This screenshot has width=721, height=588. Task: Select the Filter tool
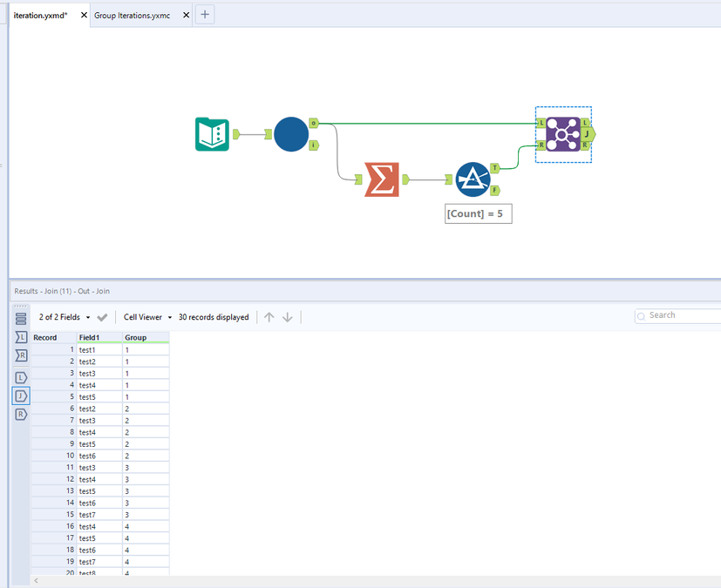click(x=473, y=179)
